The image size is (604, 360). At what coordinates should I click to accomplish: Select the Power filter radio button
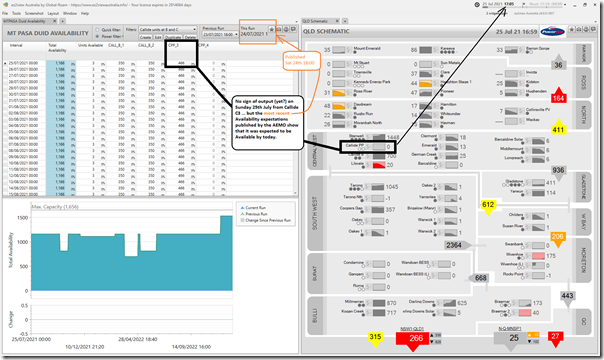tap(97, 36)
